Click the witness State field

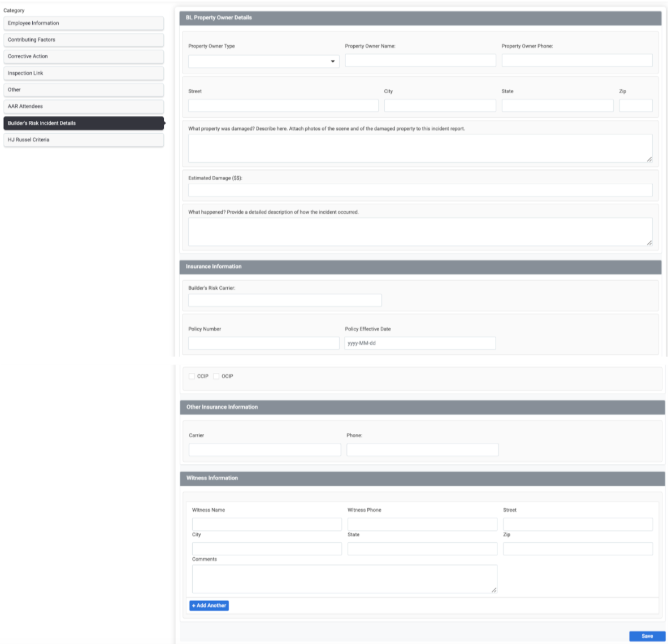click(423, 549)
